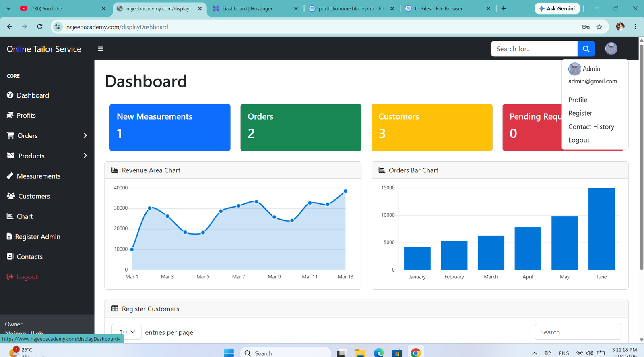
Task: Click the Online Tailor Service brand link
Action: (x=44, y=49)
